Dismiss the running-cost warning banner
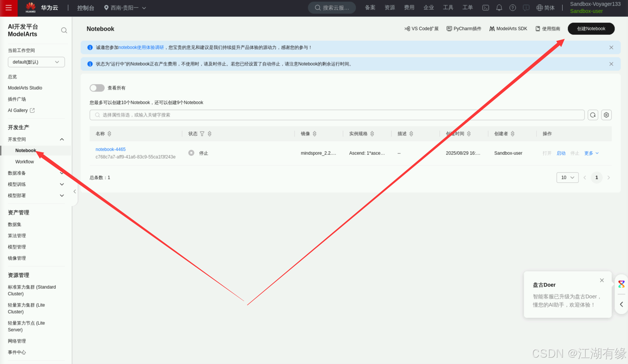 pos(611,64)
